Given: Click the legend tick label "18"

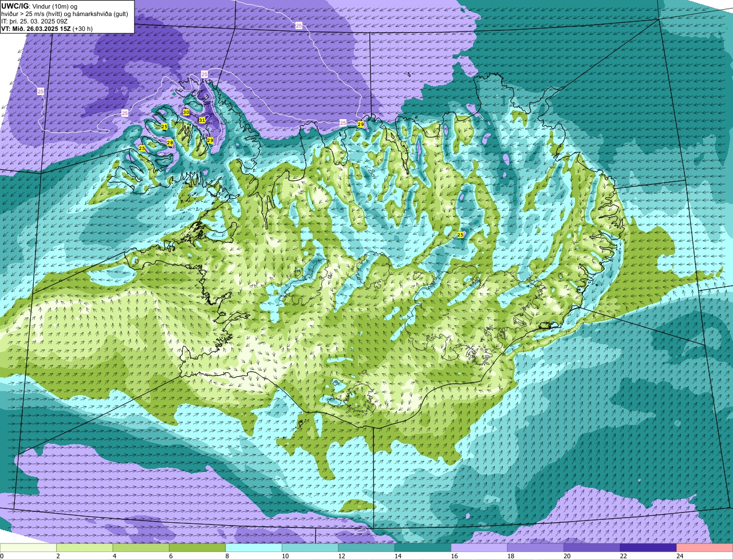Looking at the screenshot, I should coord(511,556).
